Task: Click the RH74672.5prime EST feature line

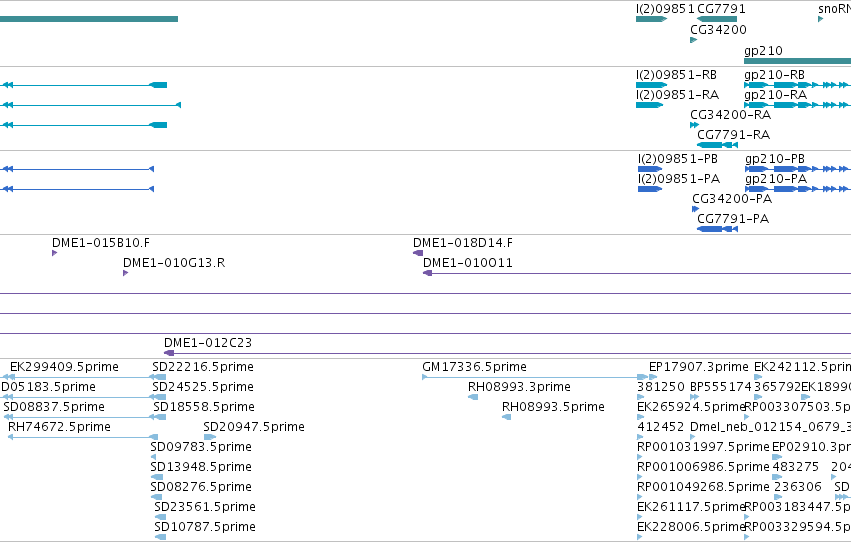Action: pos(83,437)
